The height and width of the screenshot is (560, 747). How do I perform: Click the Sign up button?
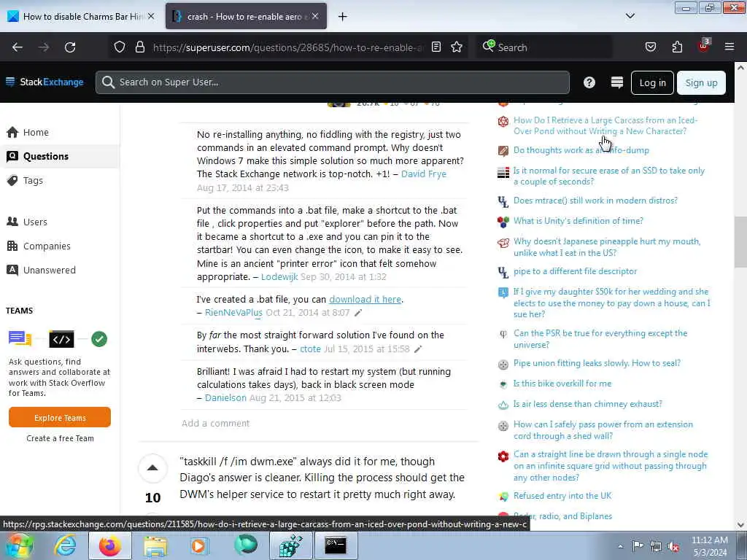(x=701, y=82)
